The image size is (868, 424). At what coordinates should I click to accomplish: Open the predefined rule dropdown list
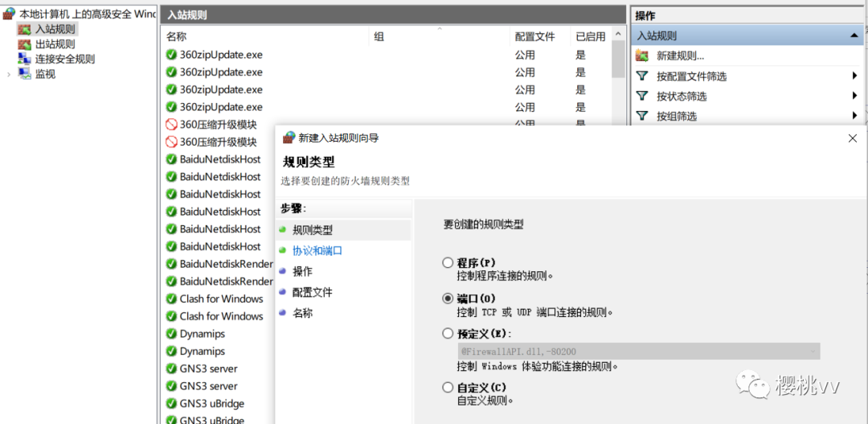point(813,352)
